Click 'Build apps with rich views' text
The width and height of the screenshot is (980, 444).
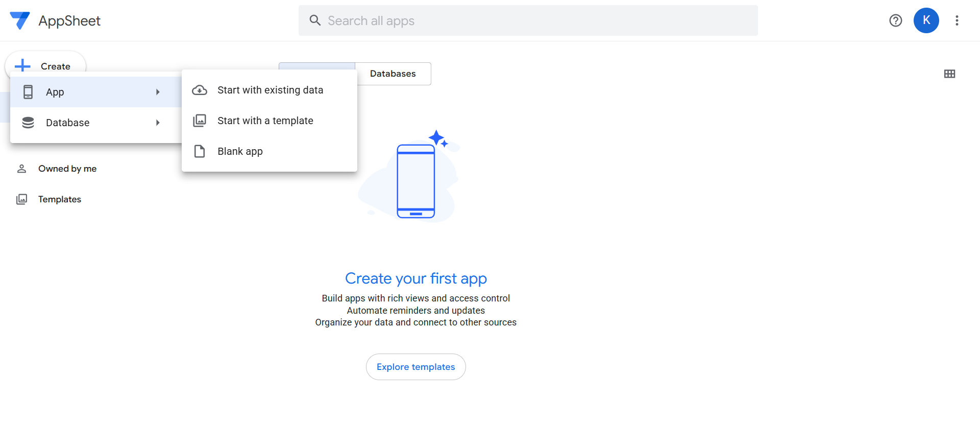[416, 298]
